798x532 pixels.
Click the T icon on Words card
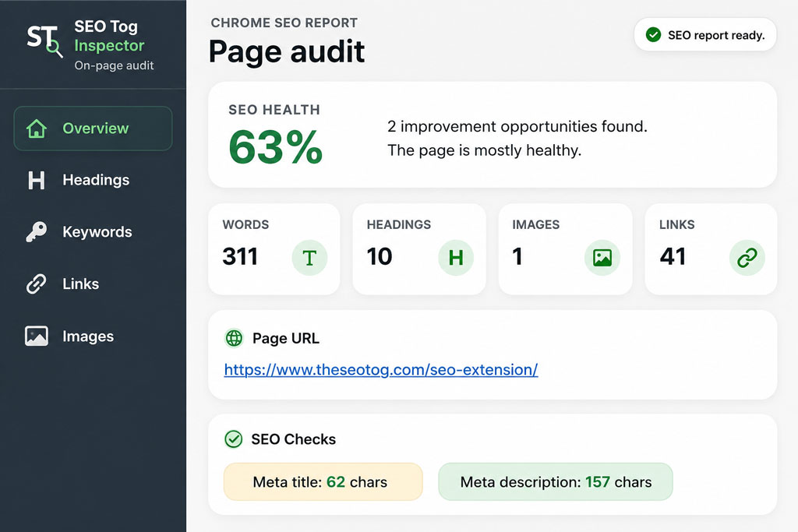pyautogui.click(x=309, y=258)
